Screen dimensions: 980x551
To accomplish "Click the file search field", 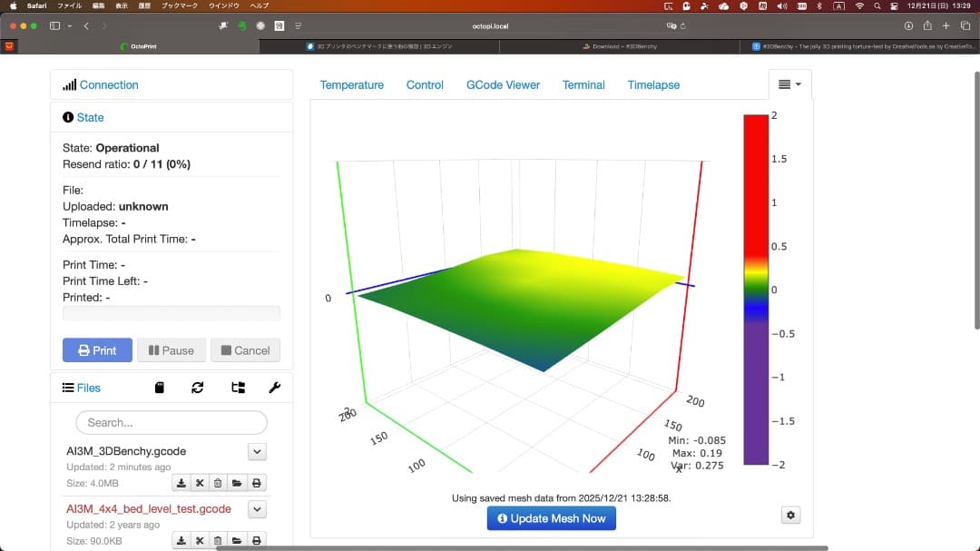I will [x=171, y=422].
